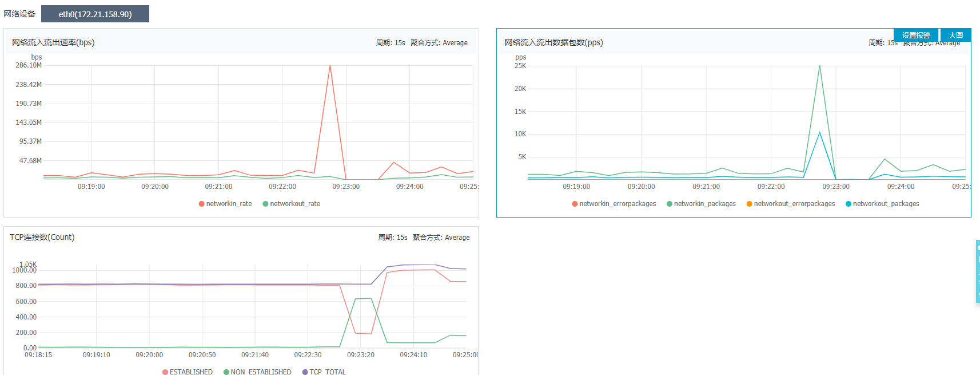Screen dimensions: 980x375
Task: Toggle networkin_packages legend series
Action: point(701,204)
